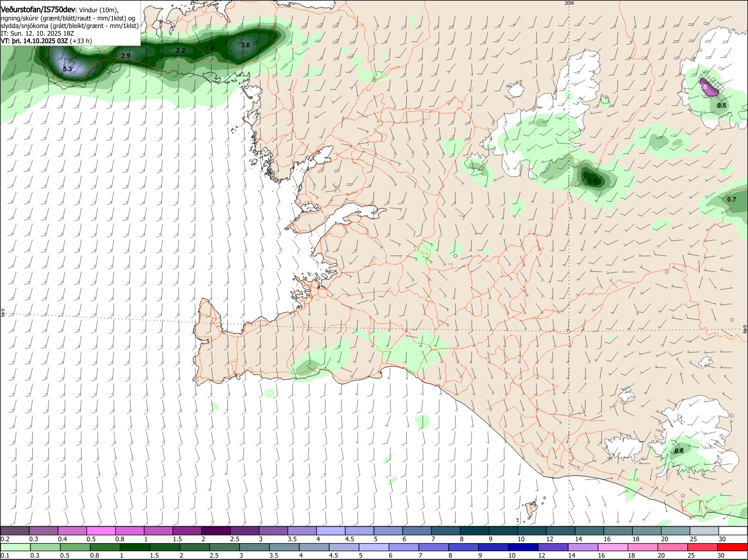Image resolution: width=748 pixels, height=560 pixels.
Task: Pick the white 30 swatch in snow scale
Action: [733, 531]
